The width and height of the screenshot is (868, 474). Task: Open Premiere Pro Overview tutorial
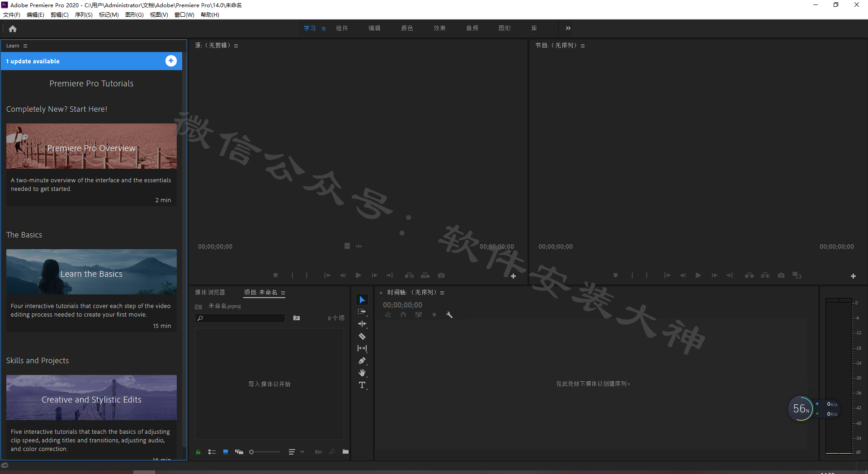(91, 146)
